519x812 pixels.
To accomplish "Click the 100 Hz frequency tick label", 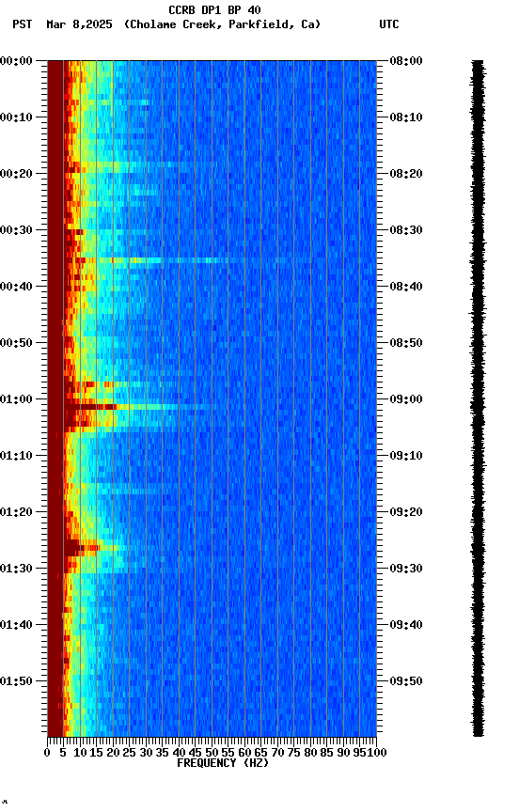I will pos(378,753).
